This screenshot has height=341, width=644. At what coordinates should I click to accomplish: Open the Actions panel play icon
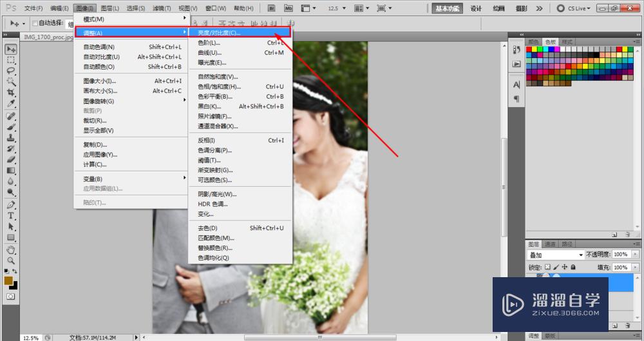coord(516,64)
